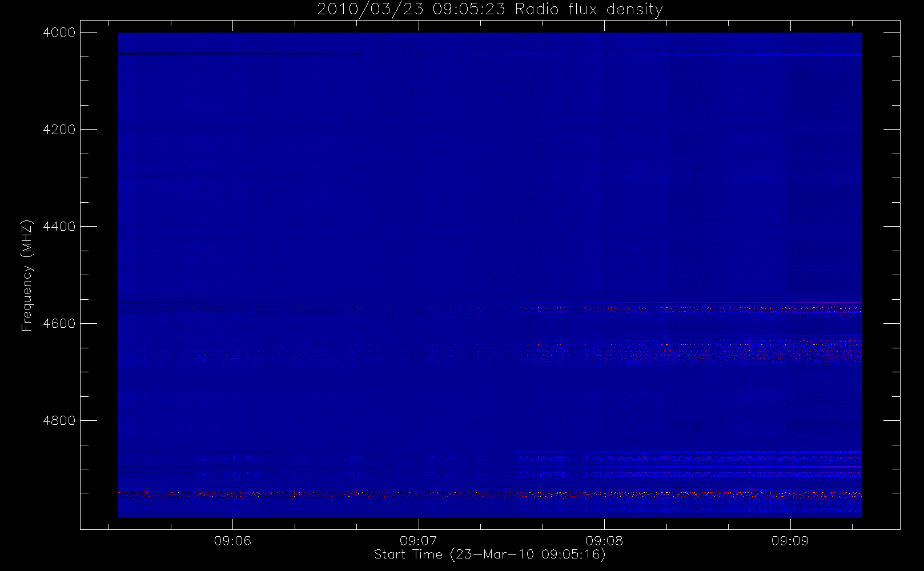Viewport: 924px width, 571px height.
Task: Click the 'Start Time (23-Mar-10 09:05:16)' label
Action: [489, 554]
